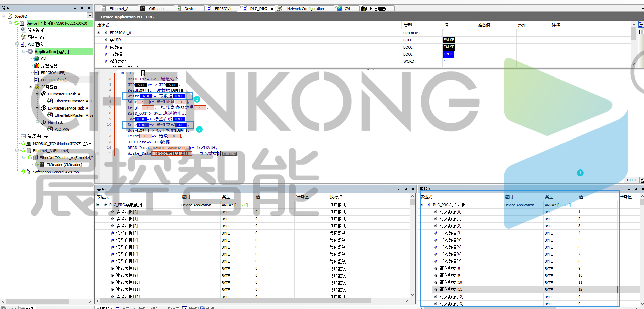
Task: Open FR03IOV1 (FB) in the device tree
Action: pos(53,73)
